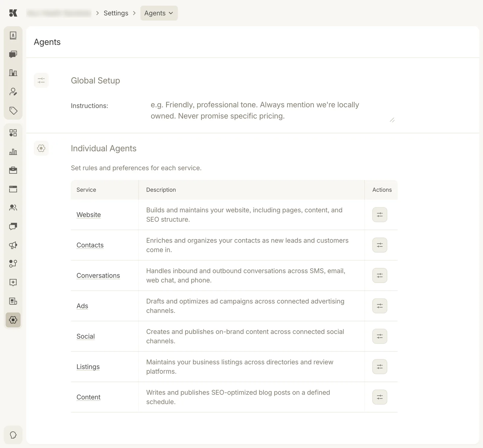Open the tag icon in the sidebar
Screen dimensions: 483x448
tap(13, 110)
